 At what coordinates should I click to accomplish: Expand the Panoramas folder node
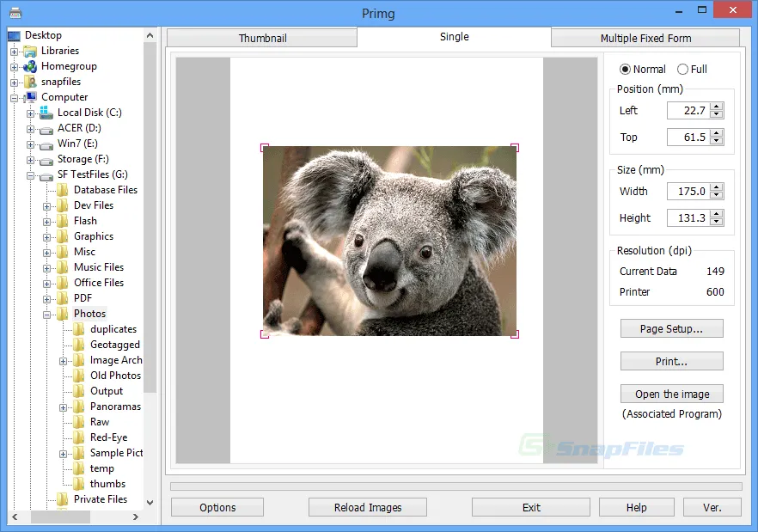(x=64, y=407)
